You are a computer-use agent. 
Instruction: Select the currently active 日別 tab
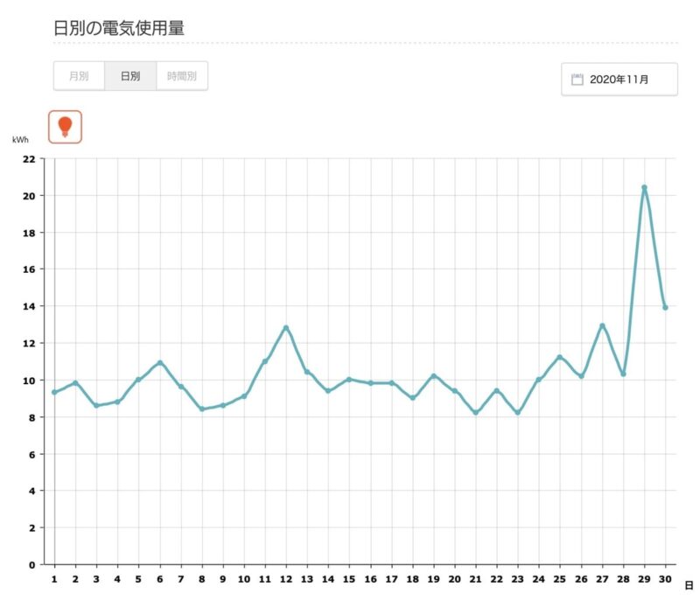[x=129, y=76]
